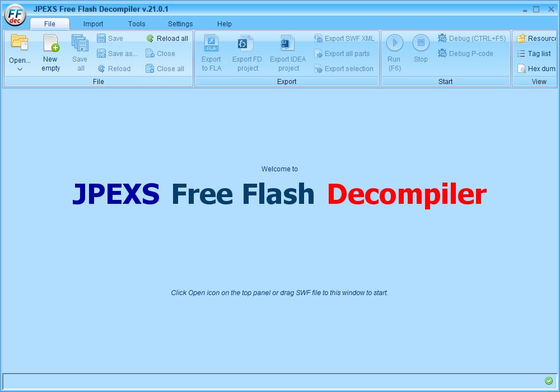Click the red 'Decompiler' title word
Screen dimensions: 560x392
(x=407, y=194)
